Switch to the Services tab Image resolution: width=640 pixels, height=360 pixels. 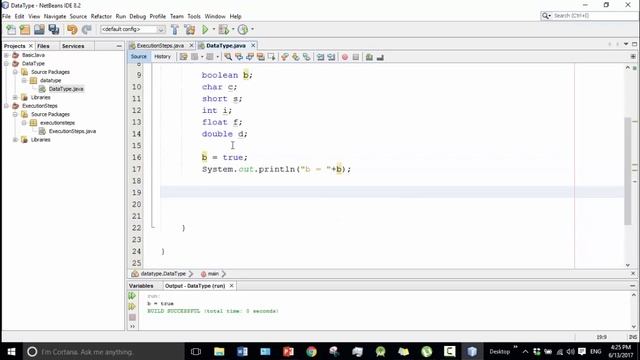click(x=73, y=46)
